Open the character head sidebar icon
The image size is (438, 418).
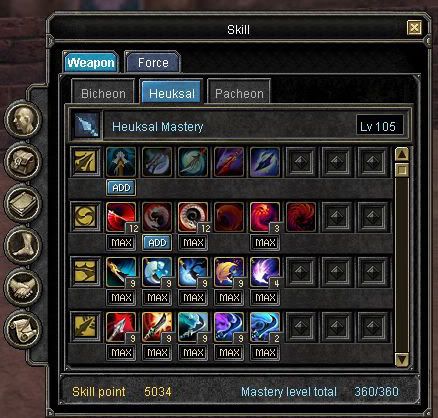[23, 119]
